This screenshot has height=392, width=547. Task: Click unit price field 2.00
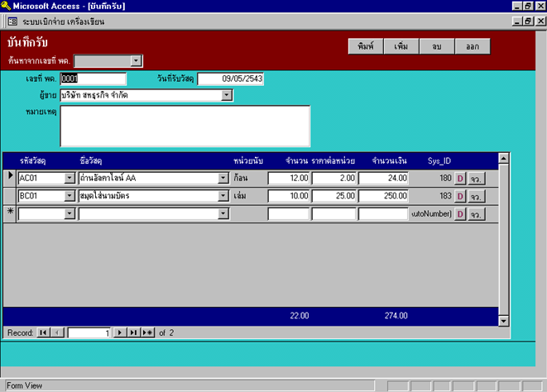pos(333,178)
